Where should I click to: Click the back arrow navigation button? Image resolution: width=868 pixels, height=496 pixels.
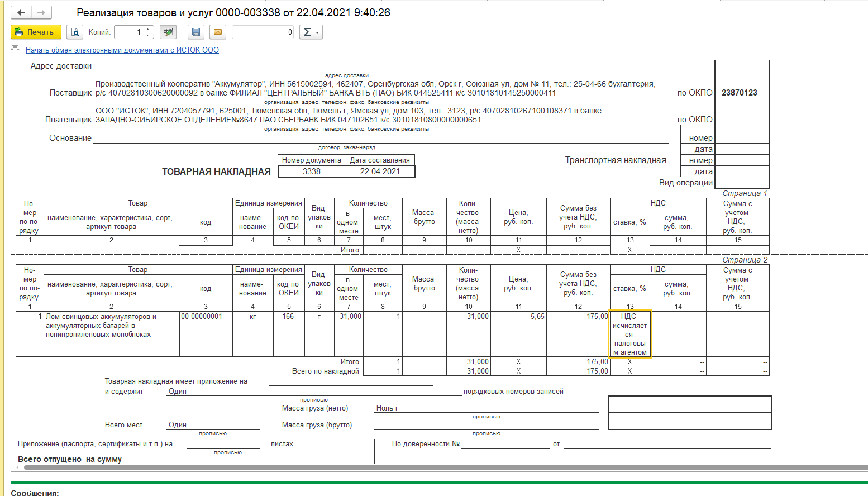21,12
